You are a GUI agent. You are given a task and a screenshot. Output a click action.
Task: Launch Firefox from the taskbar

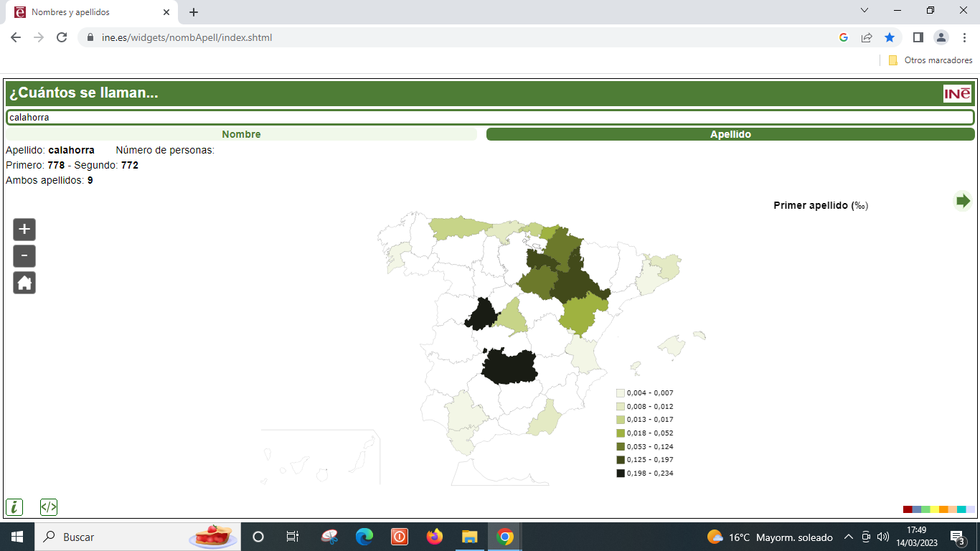click(435, 536)
